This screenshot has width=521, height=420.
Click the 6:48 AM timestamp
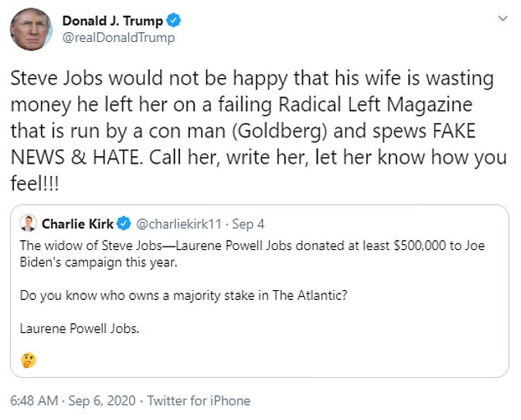pyautogui.click(x=34, y=401)
